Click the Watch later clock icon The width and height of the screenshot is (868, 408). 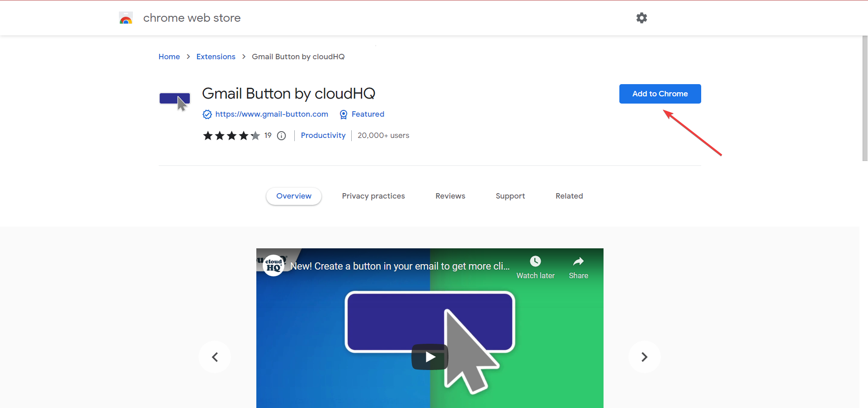pyautogui.click(x=535, y=261)
